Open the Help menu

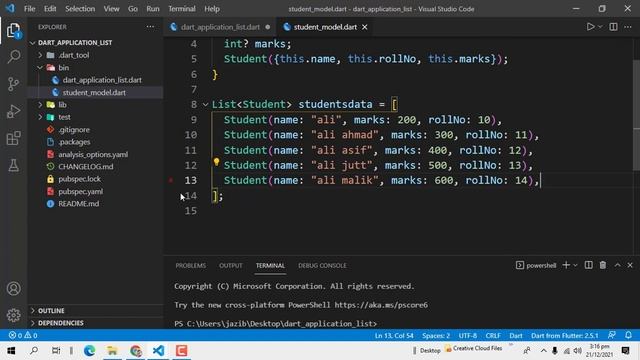coord(212,9)
